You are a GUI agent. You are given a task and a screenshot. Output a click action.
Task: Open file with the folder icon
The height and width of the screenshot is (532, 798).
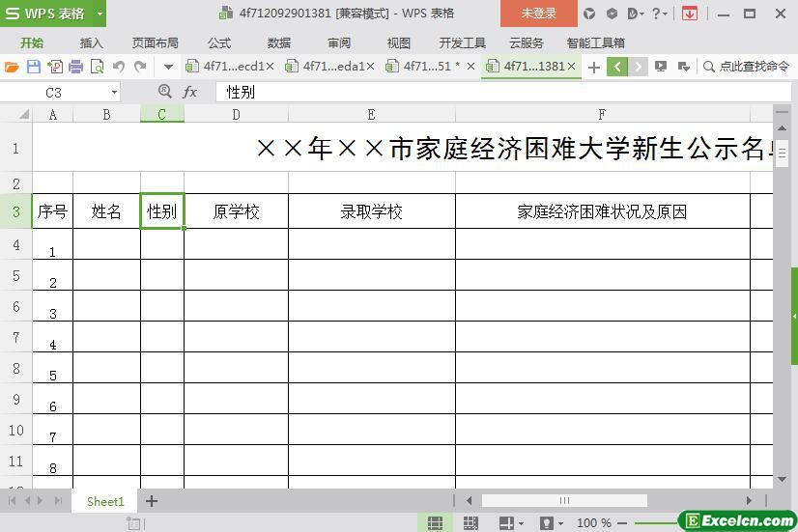tap(12, 67)
